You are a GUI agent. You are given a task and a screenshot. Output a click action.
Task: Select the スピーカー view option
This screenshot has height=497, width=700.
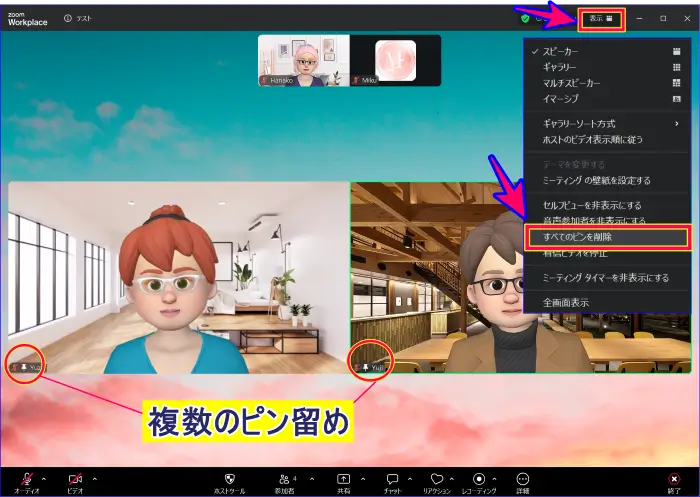[x=560, y=51]
